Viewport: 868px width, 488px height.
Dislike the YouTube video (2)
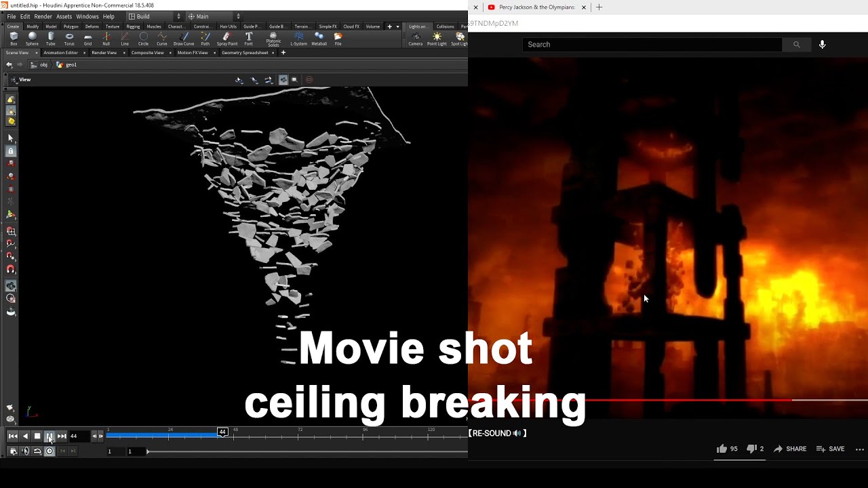755,449
